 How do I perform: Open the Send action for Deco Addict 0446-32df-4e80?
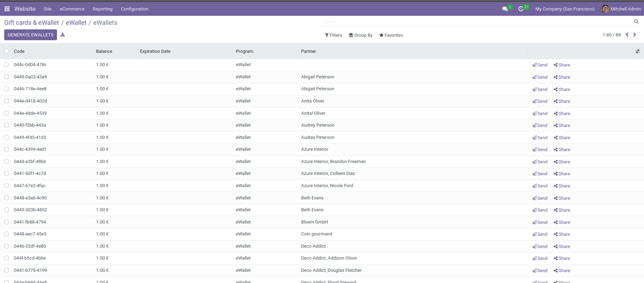coord(540,247)
